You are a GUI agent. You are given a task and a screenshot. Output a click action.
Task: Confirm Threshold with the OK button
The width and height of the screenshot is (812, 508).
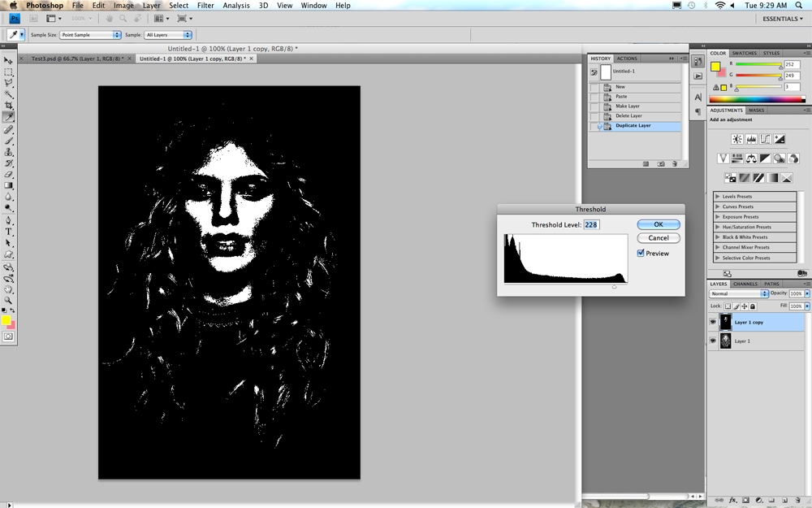tap(659, 224)
